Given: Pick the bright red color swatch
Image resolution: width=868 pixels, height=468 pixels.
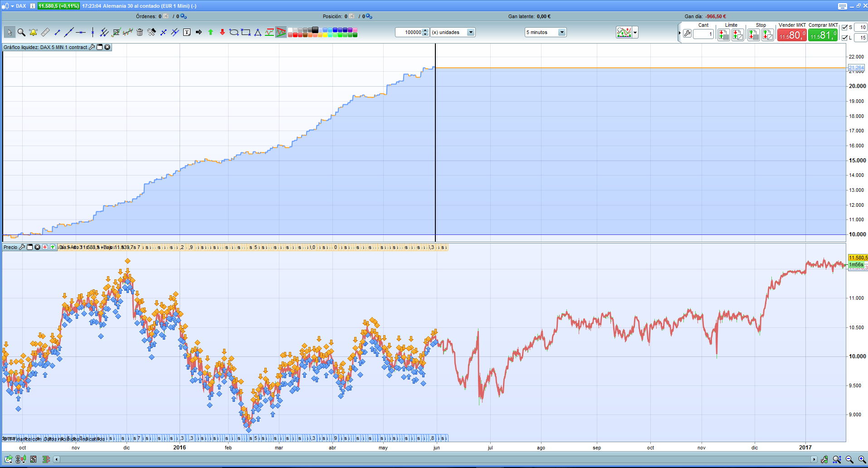Looking at the screenshot, I should click(x=295, y=34).
